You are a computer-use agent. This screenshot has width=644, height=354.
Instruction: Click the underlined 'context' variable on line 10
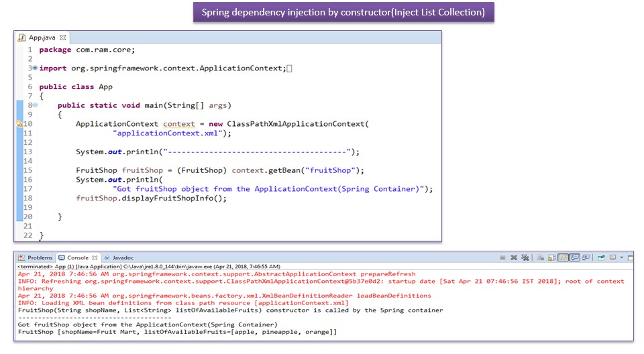(x=178, y=124)
